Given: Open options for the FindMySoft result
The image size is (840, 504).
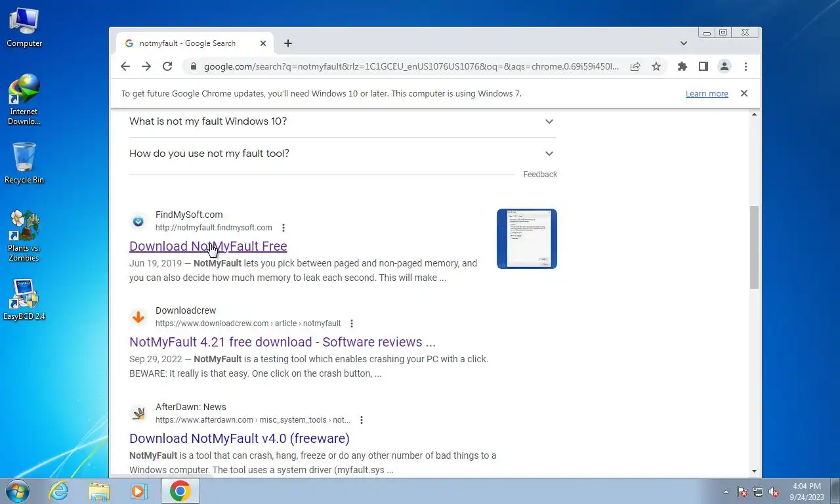Looking at the screenshot, I should (x=283, y=228).
